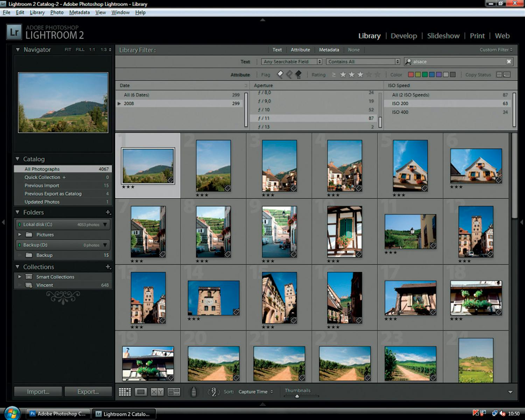Clear the alsace search text field
Viewport: 525px width, 420px height.
(x=509, y=62)
